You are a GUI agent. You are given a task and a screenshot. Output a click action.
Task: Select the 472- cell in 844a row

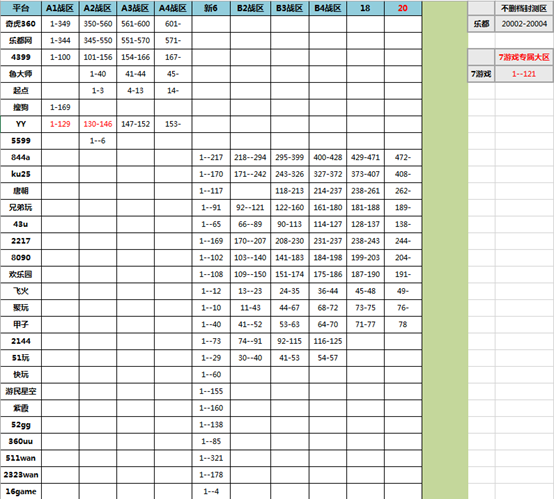[x=403, y=158]
